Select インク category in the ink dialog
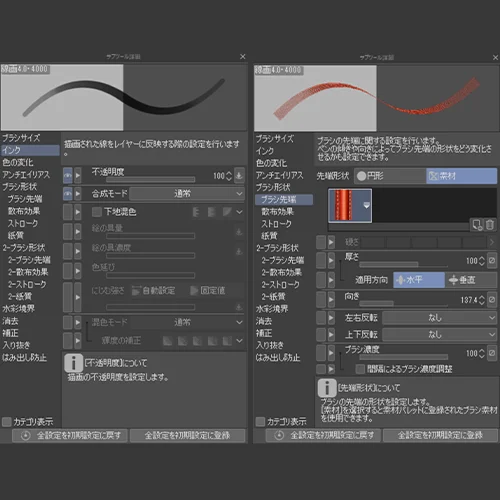This screenshot has height=500, width=500. coord(30,150)
